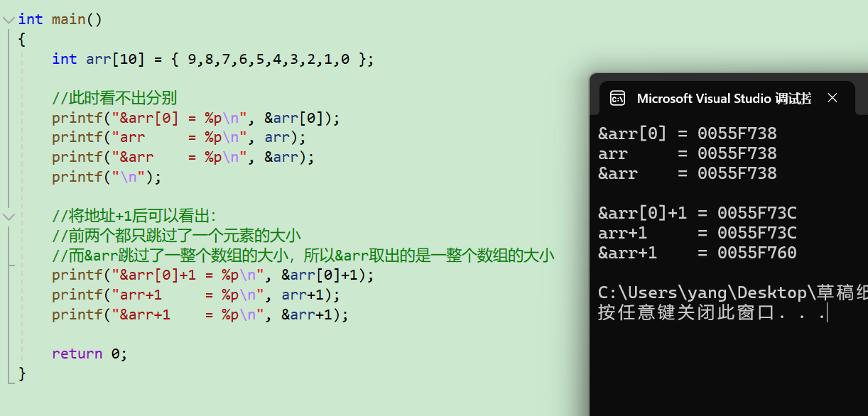
Task: Click the console message 按任意键关闭此窗口
Action: pos(712,312)
